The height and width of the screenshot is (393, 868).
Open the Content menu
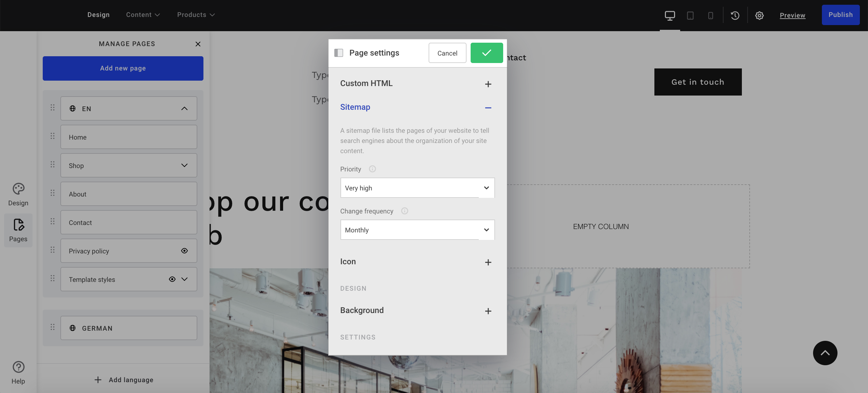(x=143, y=15)
